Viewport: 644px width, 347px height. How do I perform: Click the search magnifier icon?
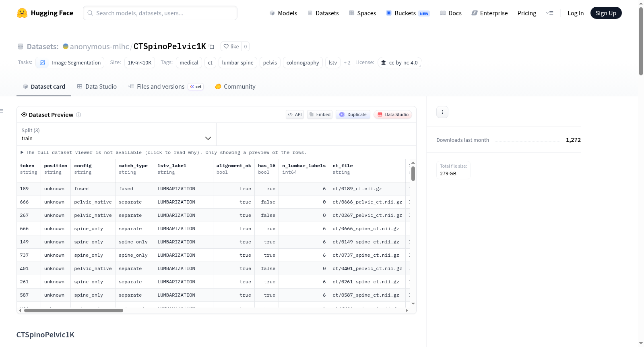point(90,13)
